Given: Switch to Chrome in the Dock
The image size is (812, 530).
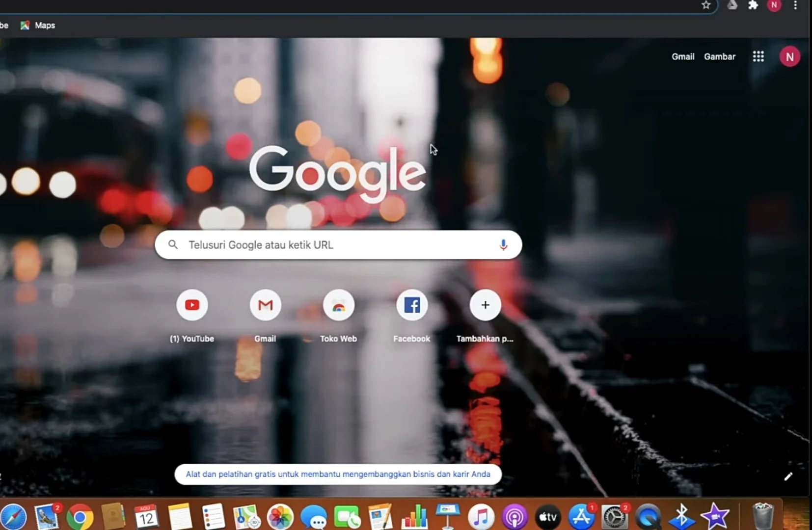Looking at the screenshot, I should [80, 517].
